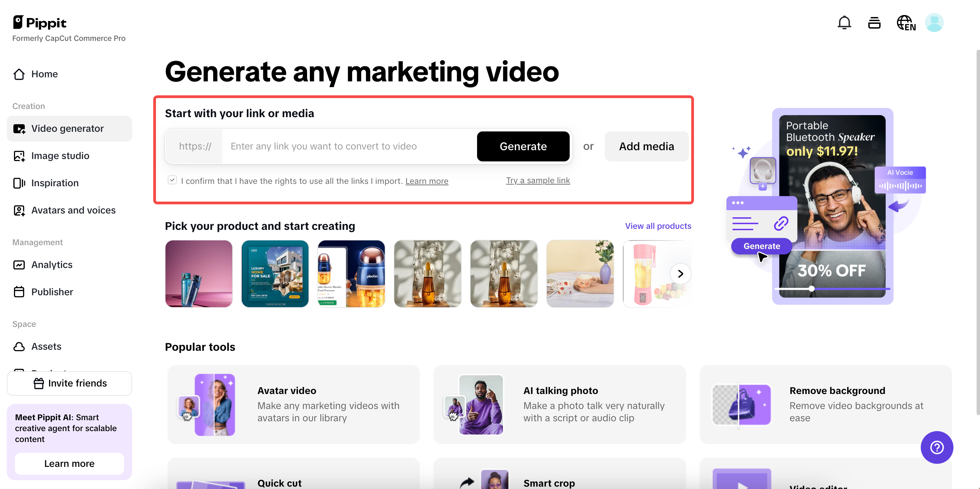Open the credits stack icon

tap(874, 23)
